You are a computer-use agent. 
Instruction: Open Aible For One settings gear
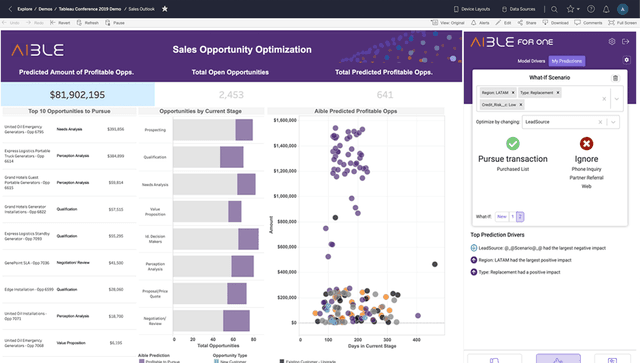click(611, 42)
